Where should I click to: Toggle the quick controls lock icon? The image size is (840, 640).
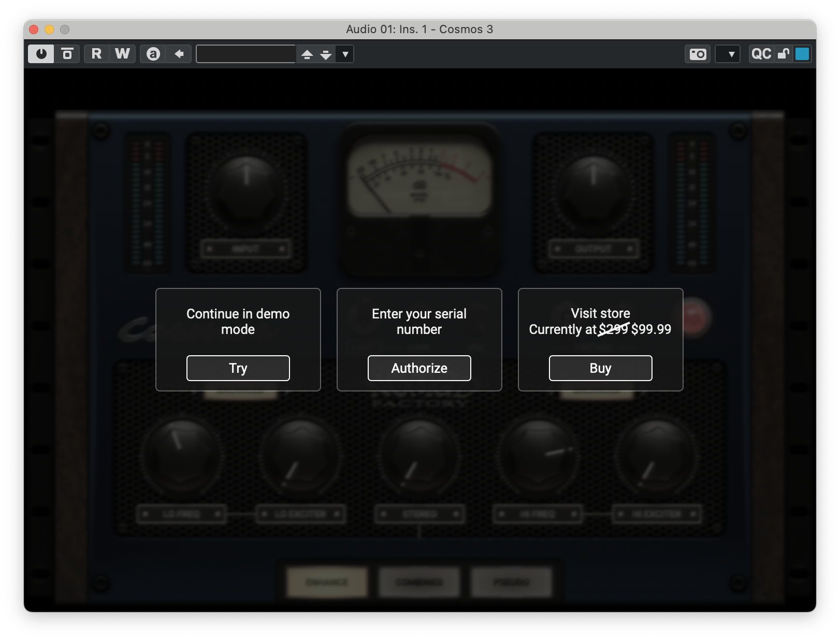(x=784, y=54)
